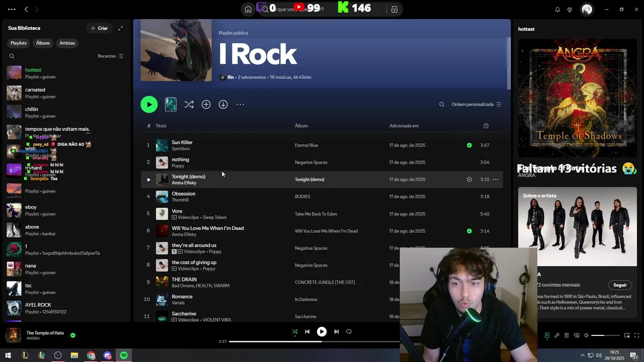
Task: Toggle repeat mode in player bar
Action: (349, 332)
